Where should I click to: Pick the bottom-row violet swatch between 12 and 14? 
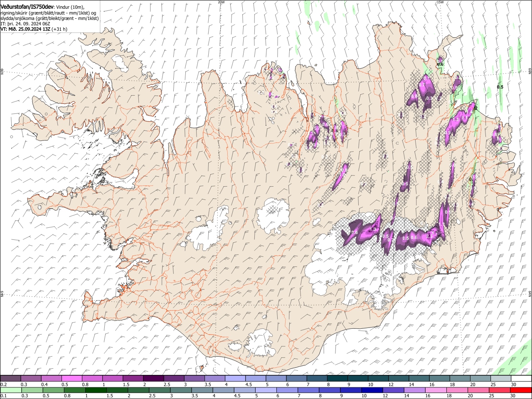click(x=393, y=390)
